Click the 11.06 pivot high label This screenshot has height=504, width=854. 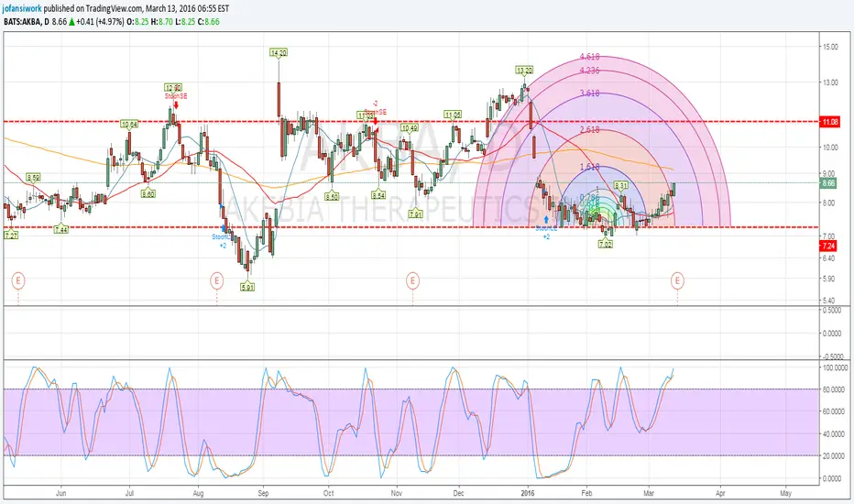[453, 115]
